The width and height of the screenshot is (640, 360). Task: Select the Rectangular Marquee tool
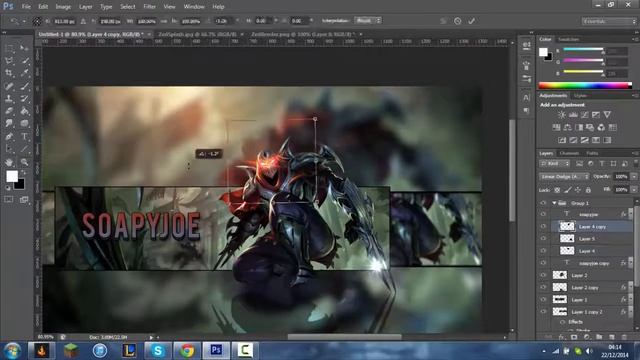(x=9, y=48)
